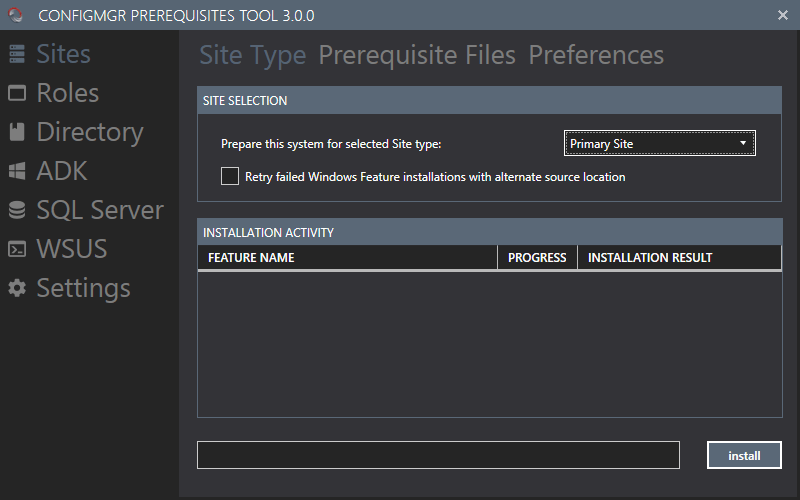Click the Settings gear icon
Screen dimensions: 800x500
point(17,288)
